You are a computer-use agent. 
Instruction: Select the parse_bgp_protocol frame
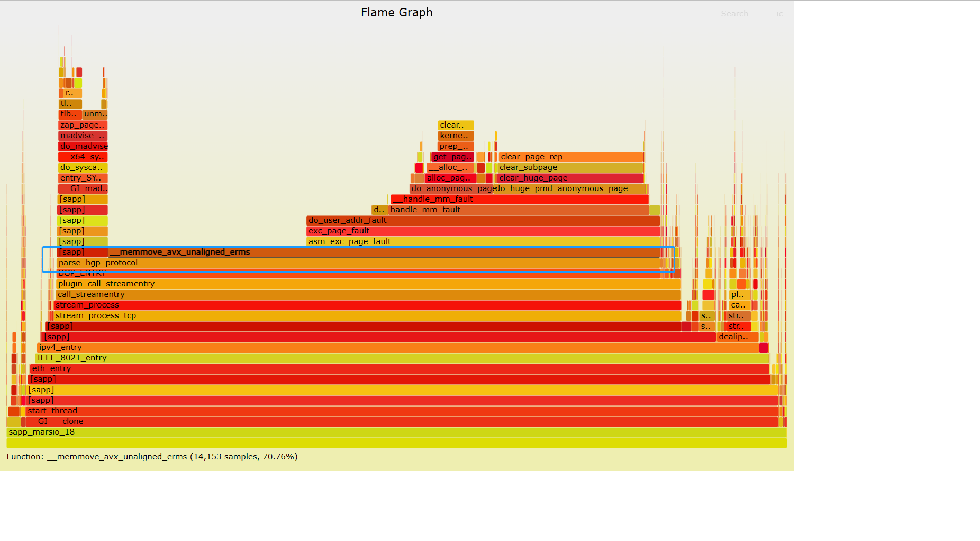pos(358,263)
